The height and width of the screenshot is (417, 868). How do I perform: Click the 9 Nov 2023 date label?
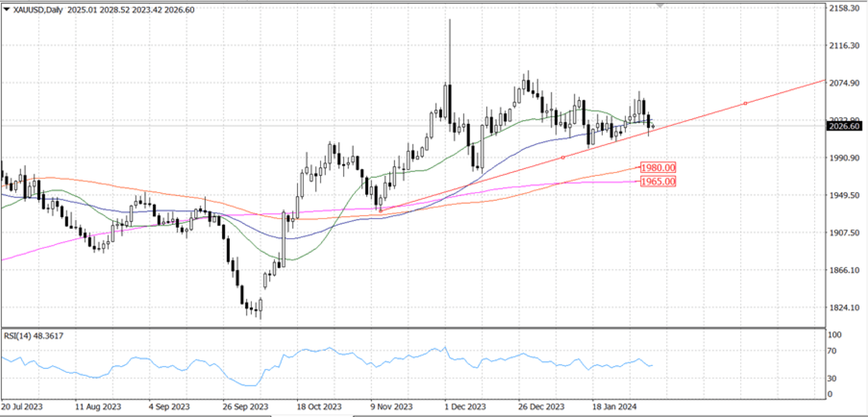(x=392, y=407)
